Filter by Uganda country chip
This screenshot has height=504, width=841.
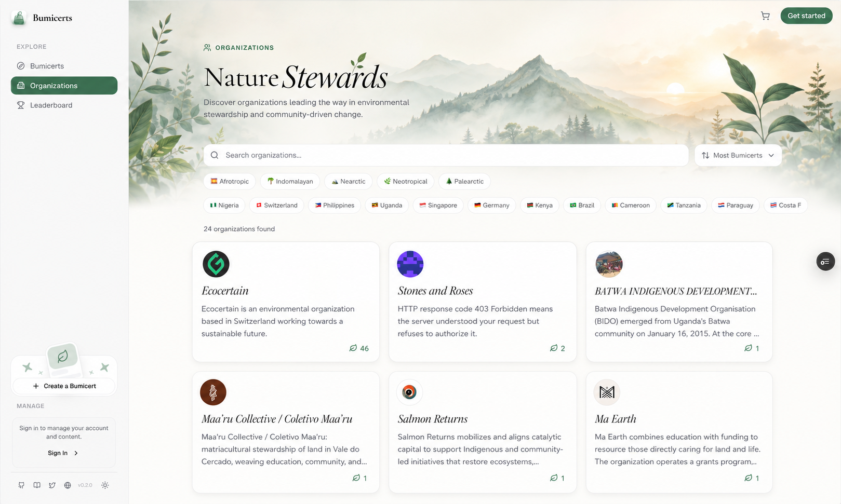[387, 205]
